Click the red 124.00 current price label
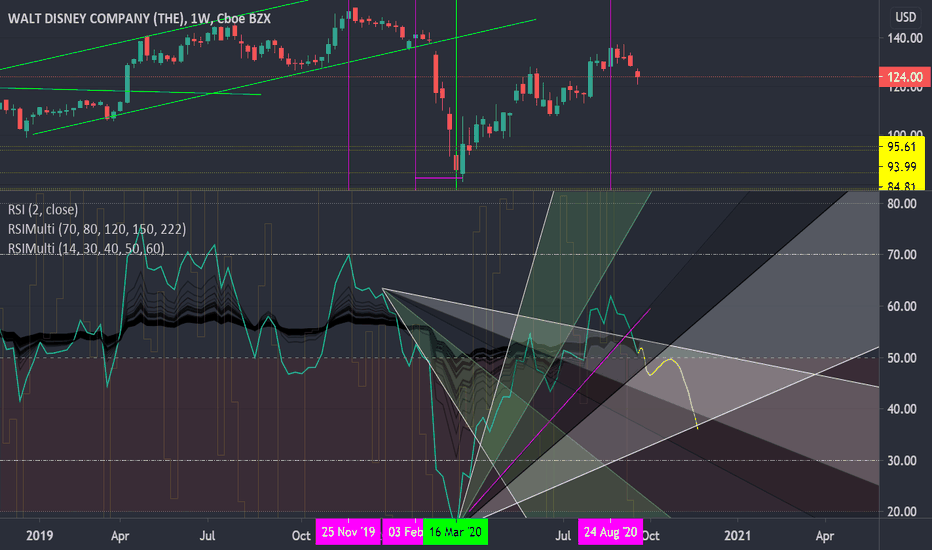The height and width of the screenshot is (550, 932). [904, 77]
